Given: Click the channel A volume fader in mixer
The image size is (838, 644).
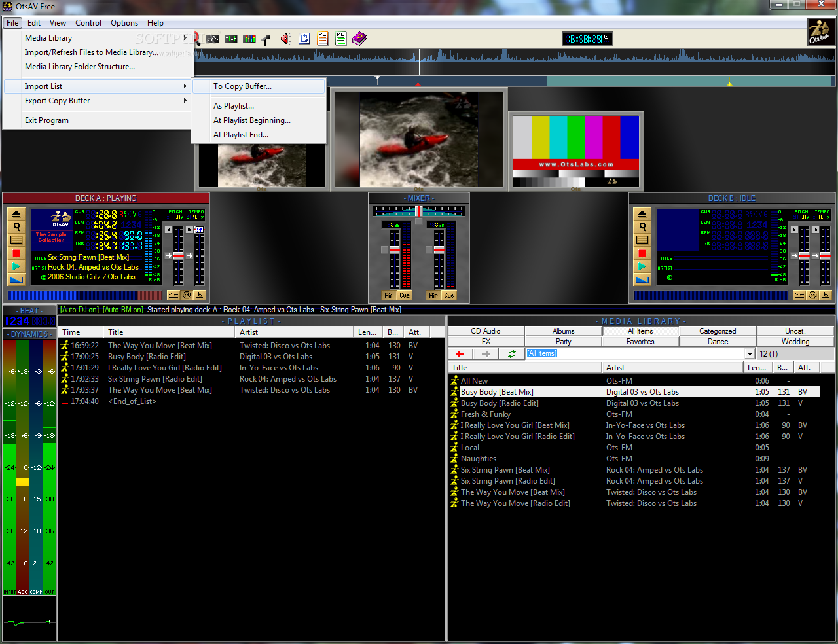Looking at the screenshot, I should pyautogui.click(x=395, y=250).
